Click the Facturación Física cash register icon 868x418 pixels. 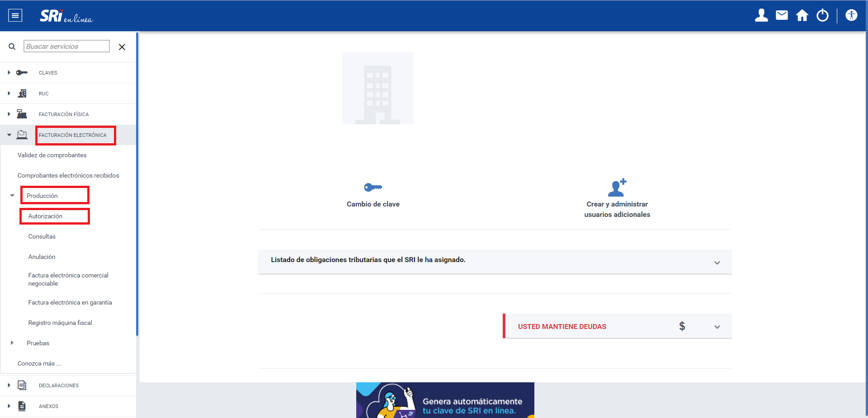pyautogui.click(x=22, y=114)
